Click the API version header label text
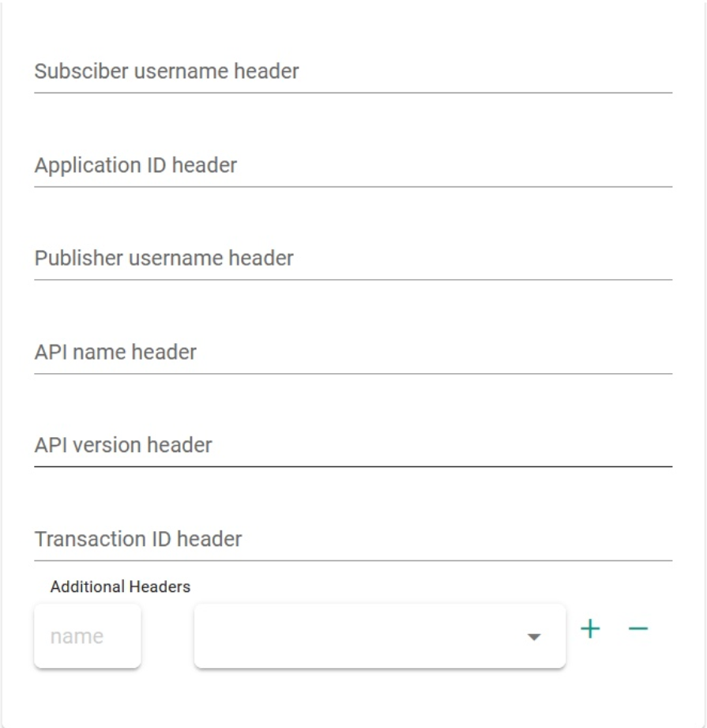This screenshot has width=707, height=728. (123, 446)
